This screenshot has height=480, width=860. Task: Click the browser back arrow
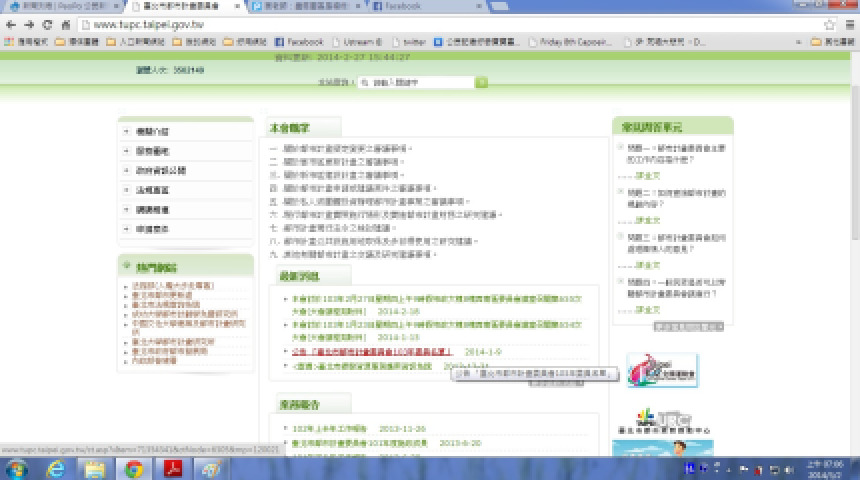point(10,24)
